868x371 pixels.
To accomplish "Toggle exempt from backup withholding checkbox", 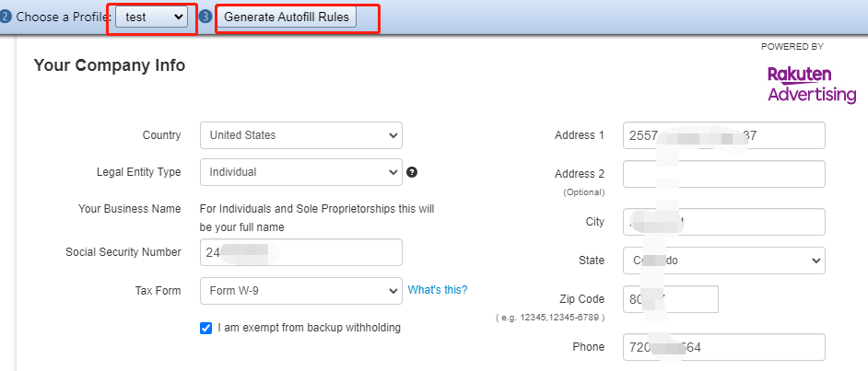I will point(205,329).
